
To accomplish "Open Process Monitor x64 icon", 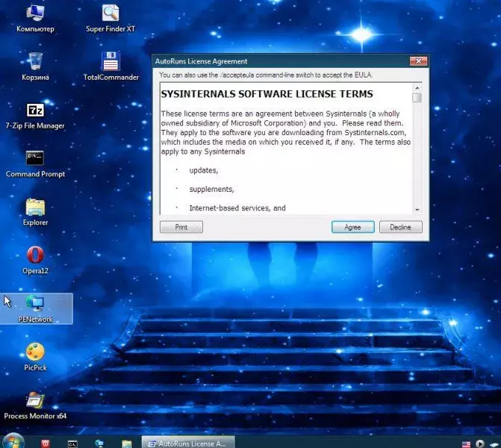I will pos(35,405).
